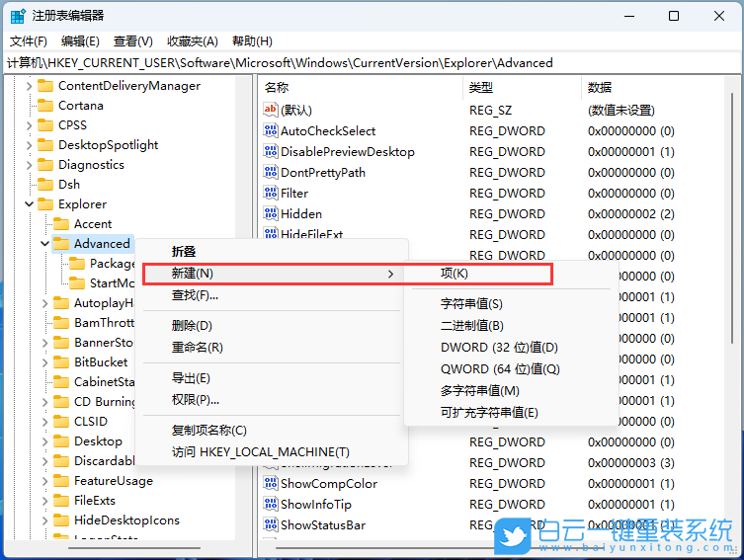
Task: Expand the Diagnostics tree node
Action: (29, 165)
